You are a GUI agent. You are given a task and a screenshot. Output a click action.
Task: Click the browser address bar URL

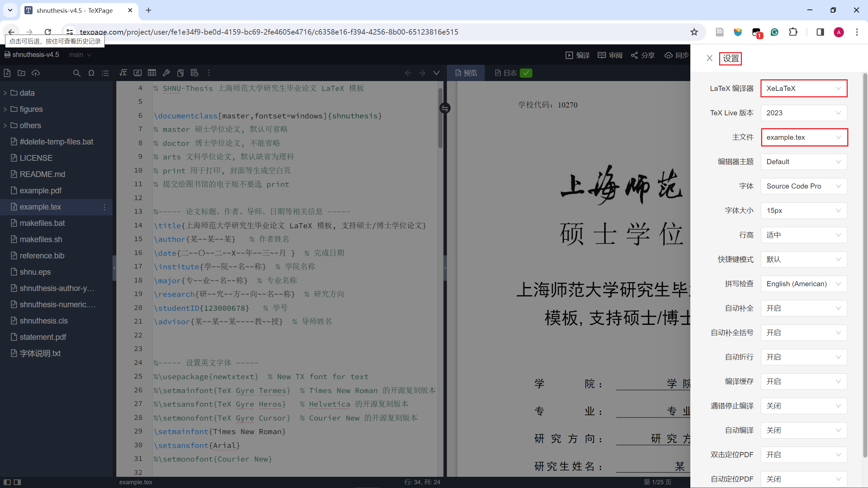269,32
